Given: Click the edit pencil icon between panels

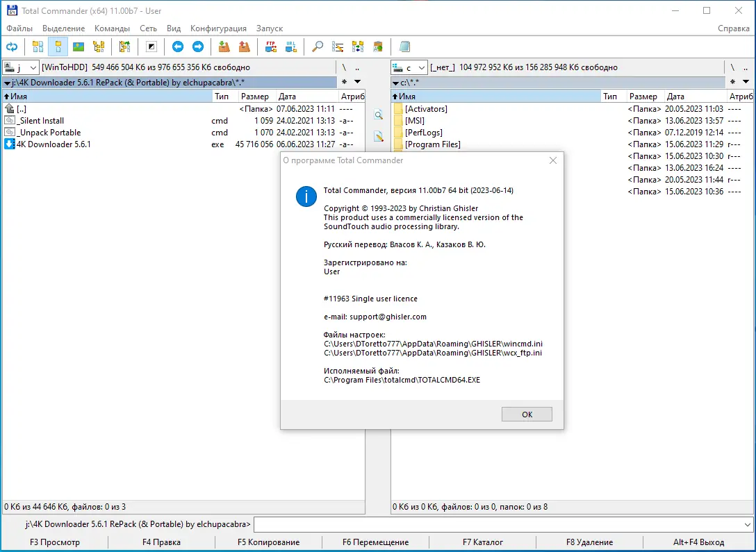Looking at the screenshot, I should click(x=379, y=137).
